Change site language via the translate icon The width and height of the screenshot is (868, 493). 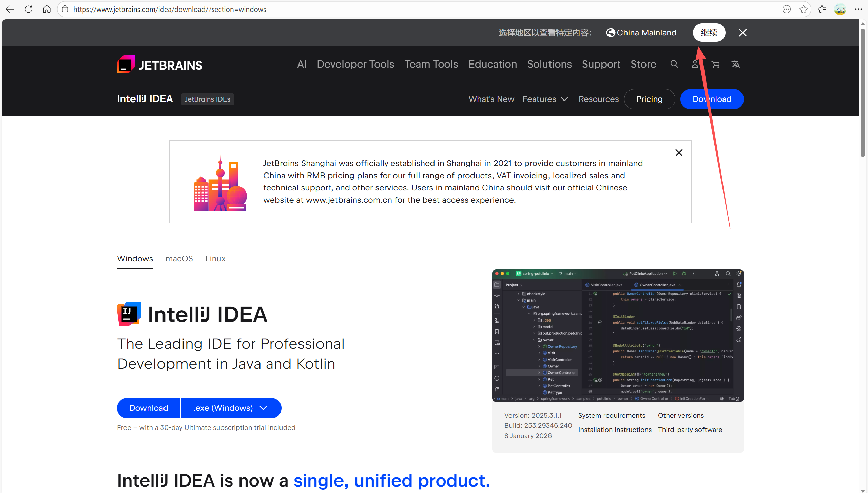pyautogui.click(x=736, y=64)
